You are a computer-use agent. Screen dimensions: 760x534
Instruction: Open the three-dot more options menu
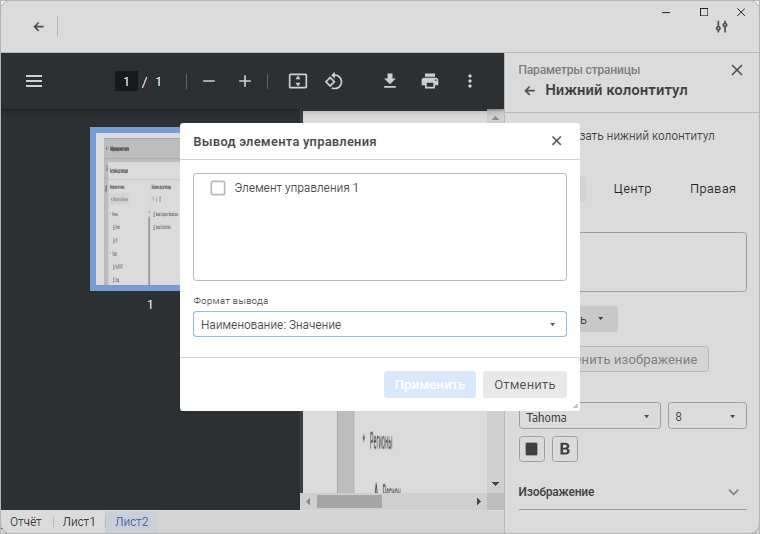click(470, 81)
